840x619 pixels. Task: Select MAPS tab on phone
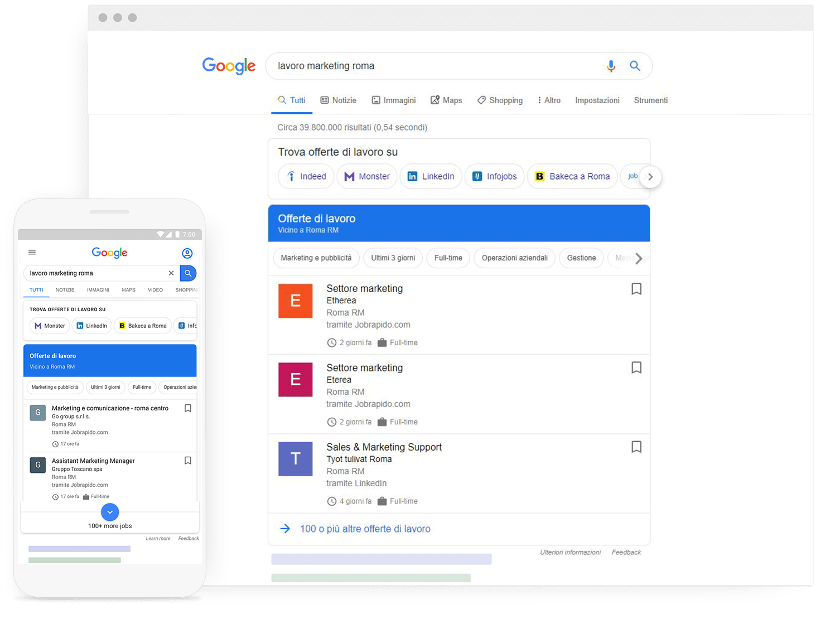[x=129, y=290]
